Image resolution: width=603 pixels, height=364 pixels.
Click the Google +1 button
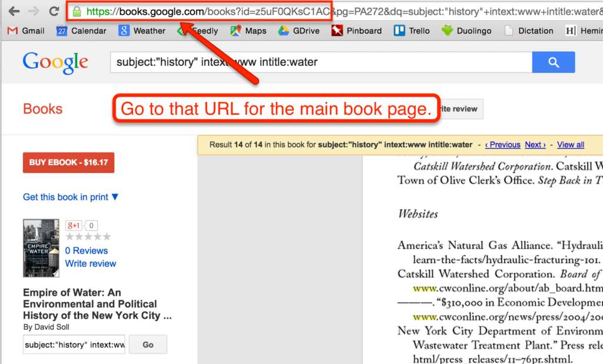point(73,226)
